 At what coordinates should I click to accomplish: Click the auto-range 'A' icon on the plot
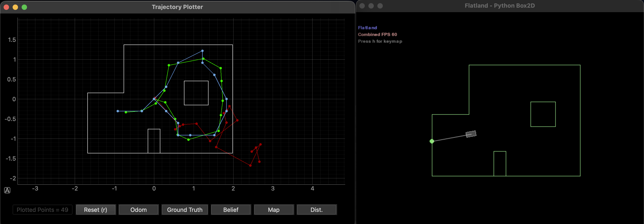tap(7, 190)
